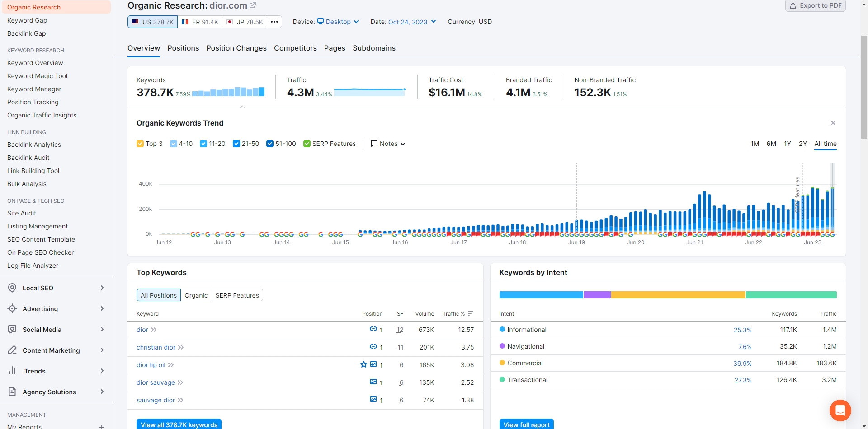Select Organic tab in Top Keywords

[196, 295]
